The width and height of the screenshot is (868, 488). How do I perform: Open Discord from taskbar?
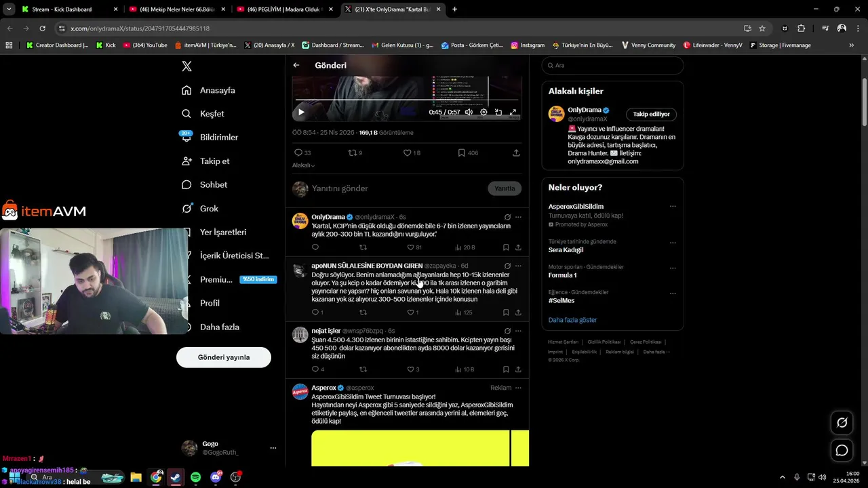pyautogui.click(x=216, y=477)
